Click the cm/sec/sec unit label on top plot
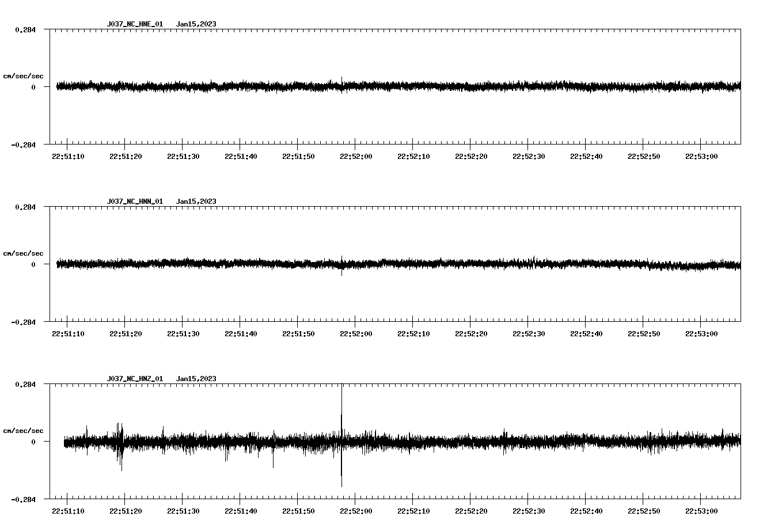Viewport: 782px width, 532px height. pyautogui.click(x=24, y=75)
